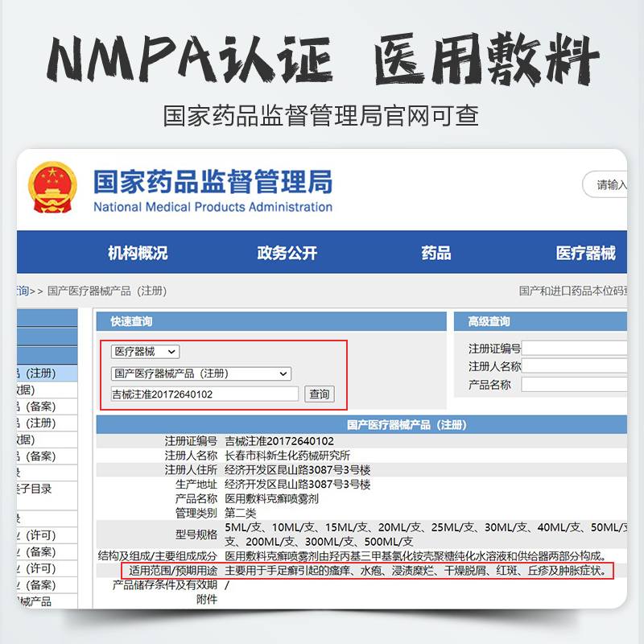Click the 高级查询 panel header
Image resolution: width=644 pixels, height=644 pixels.
pos(540,321)
